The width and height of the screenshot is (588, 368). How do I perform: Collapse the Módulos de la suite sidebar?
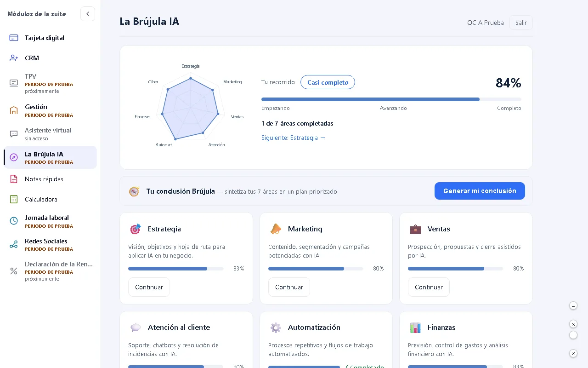(88, 14)
